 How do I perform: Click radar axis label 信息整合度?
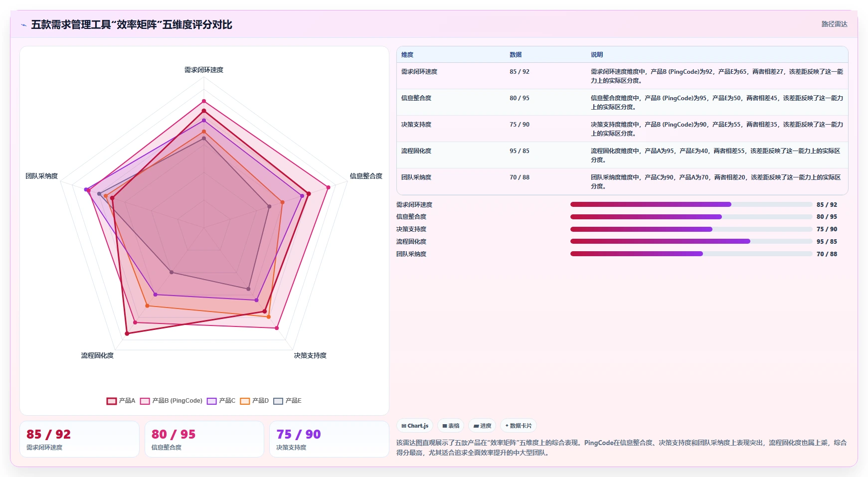point(366,176)
